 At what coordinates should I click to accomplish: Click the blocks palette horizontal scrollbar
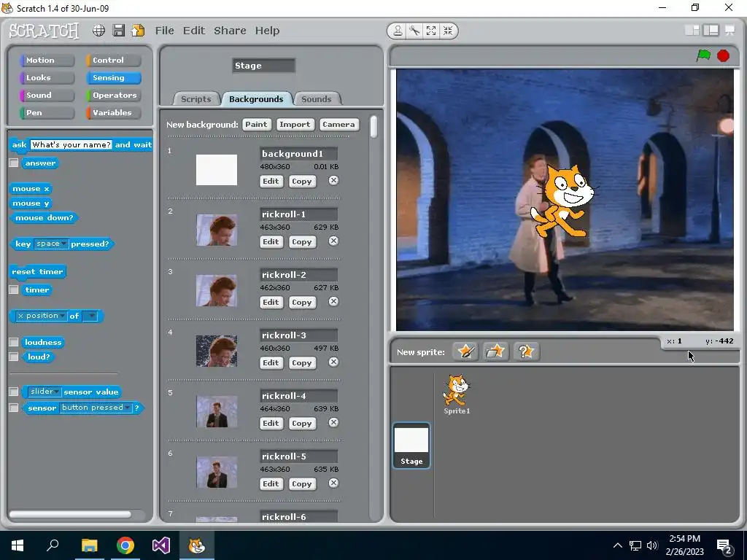coord(70,514)
